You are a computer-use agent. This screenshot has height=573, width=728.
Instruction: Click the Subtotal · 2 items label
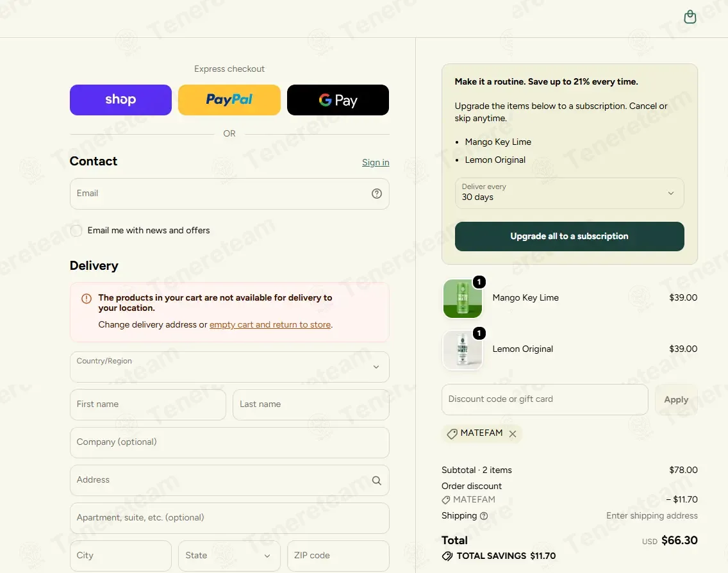point(476,470)
